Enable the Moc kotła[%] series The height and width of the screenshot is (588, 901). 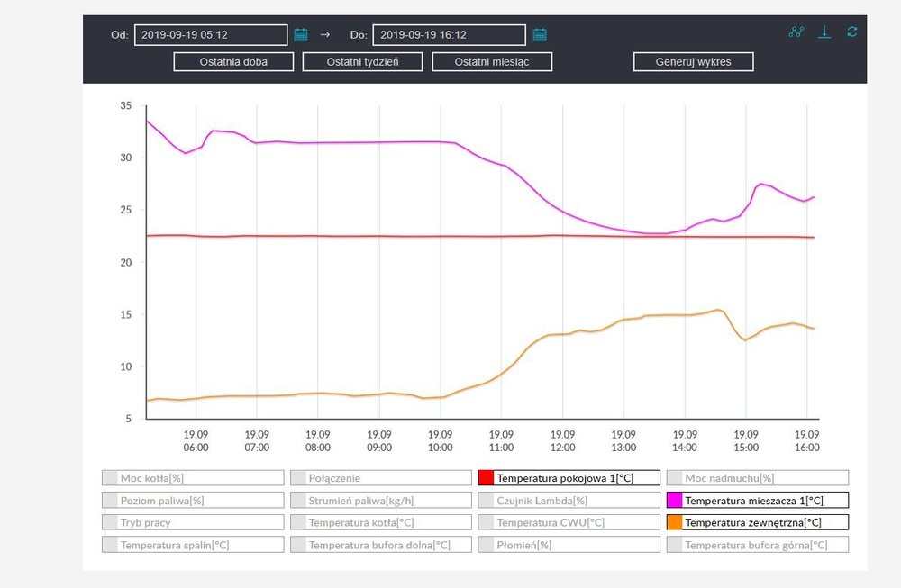[x=193, y=478]
